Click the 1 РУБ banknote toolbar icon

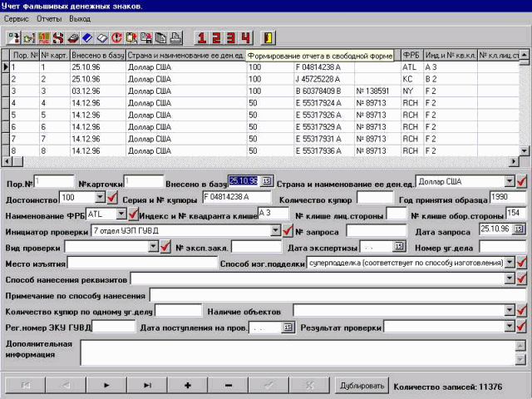tap(43, 37)
